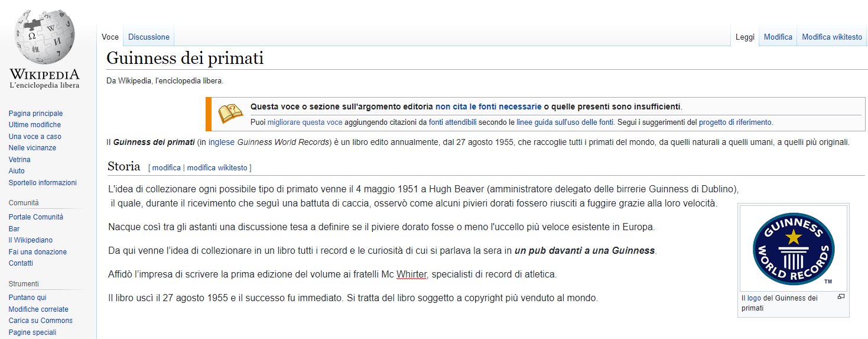Click the Wikipedia globe logo
Screen dimensions: 868x339
(x=44, y=37)
